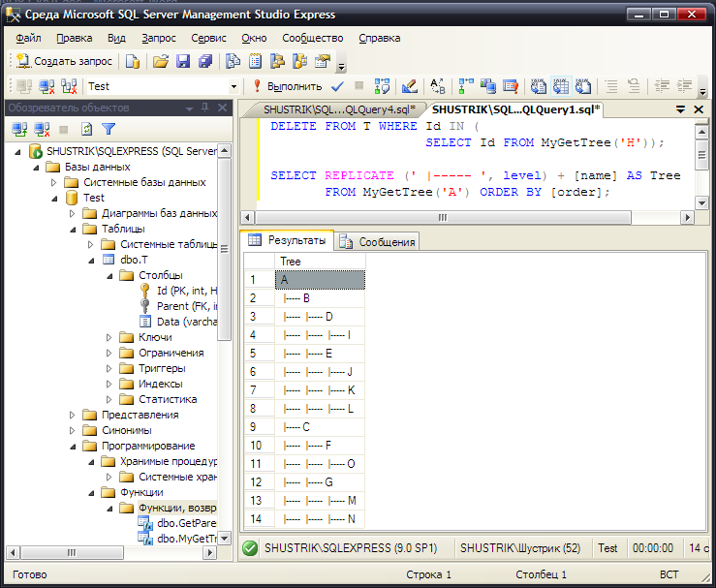Open Design Query in Editor icon
Image resolution: width=716 pixels, height=588 pixels.
pyautogui.click(x=409, y=86)
